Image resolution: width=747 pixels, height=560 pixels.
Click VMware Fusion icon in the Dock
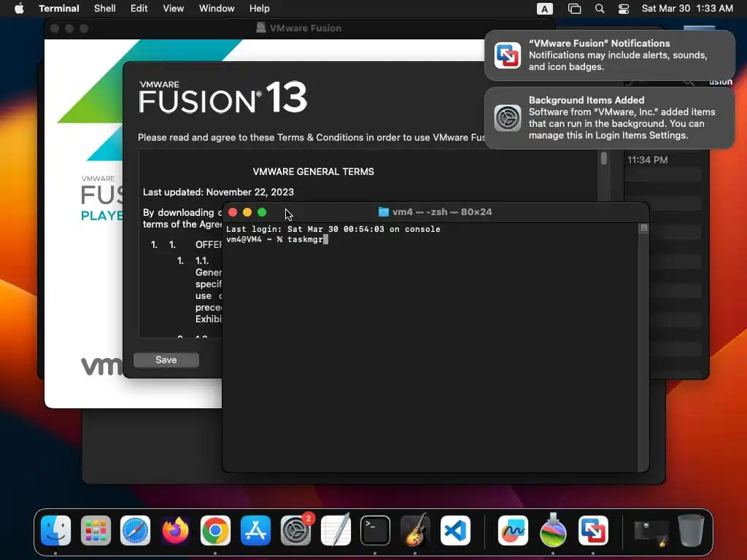[593, 530]
